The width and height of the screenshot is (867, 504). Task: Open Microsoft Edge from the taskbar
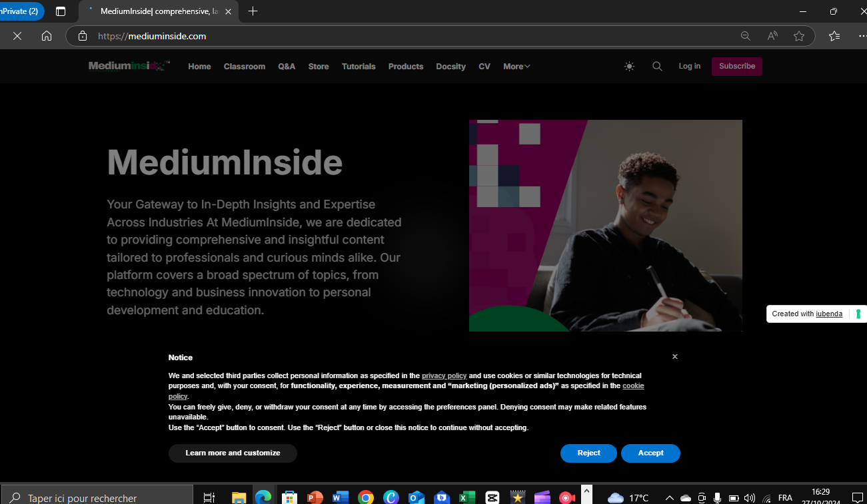point(264,497)
